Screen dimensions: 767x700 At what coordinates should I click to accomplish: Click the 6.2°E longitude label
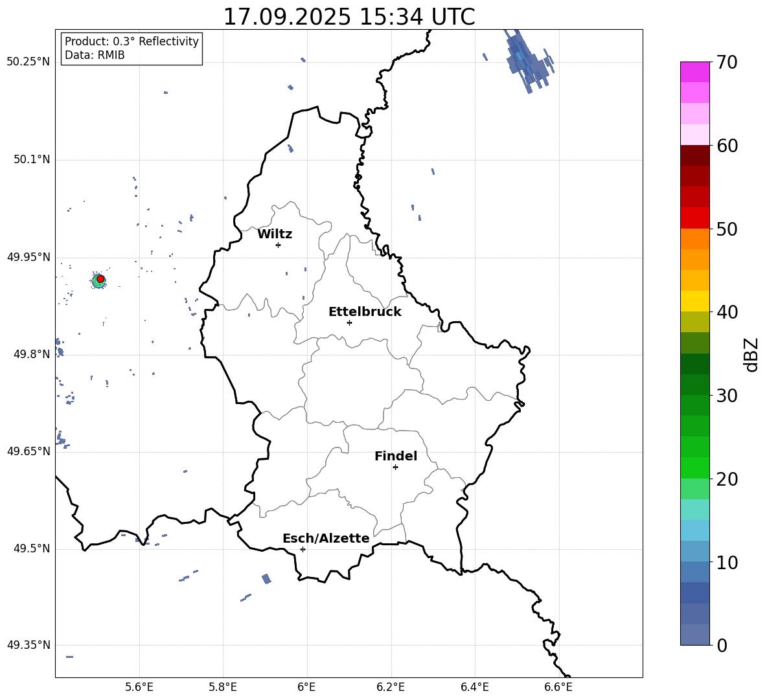[x=391, y=687]
